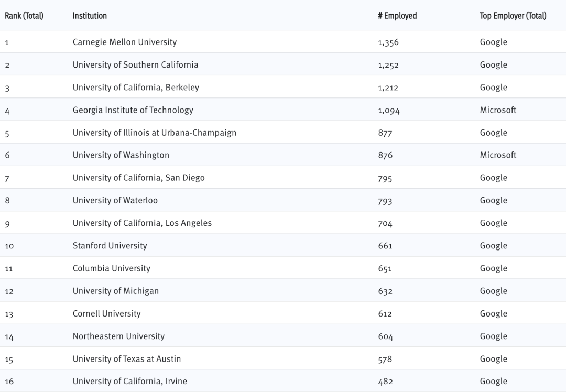Select University of California, Los Angeles
Image resolution: width=566 pixels, height=392 pixels.
pyautogui.click(x=142, y=223)
